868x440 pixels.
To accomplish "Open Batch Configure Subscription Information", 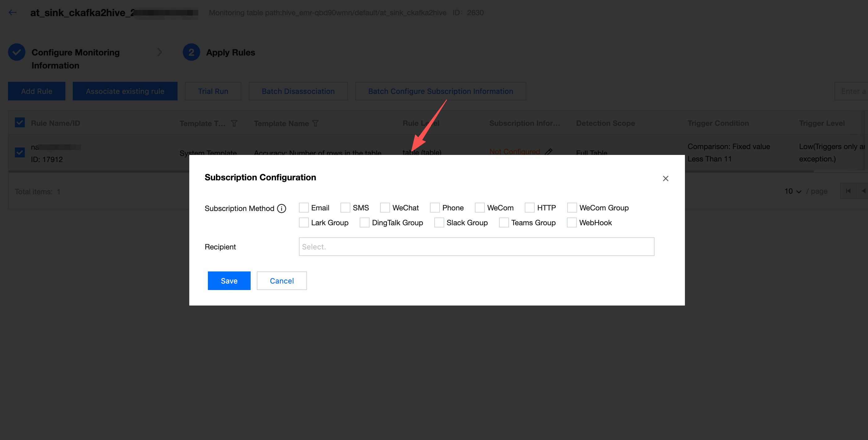I will coord(440,91).
